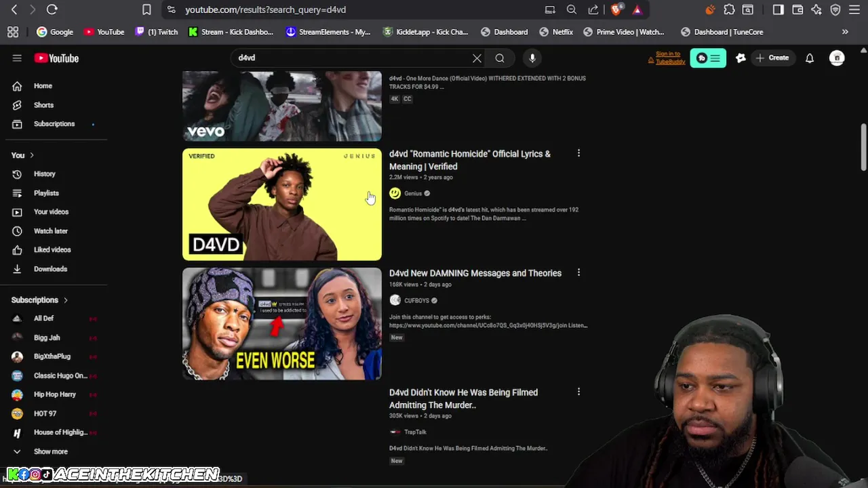Open the YouTube hamburger guide menu
This screenshot has height=488, width=868.
(x=17, y=58)
